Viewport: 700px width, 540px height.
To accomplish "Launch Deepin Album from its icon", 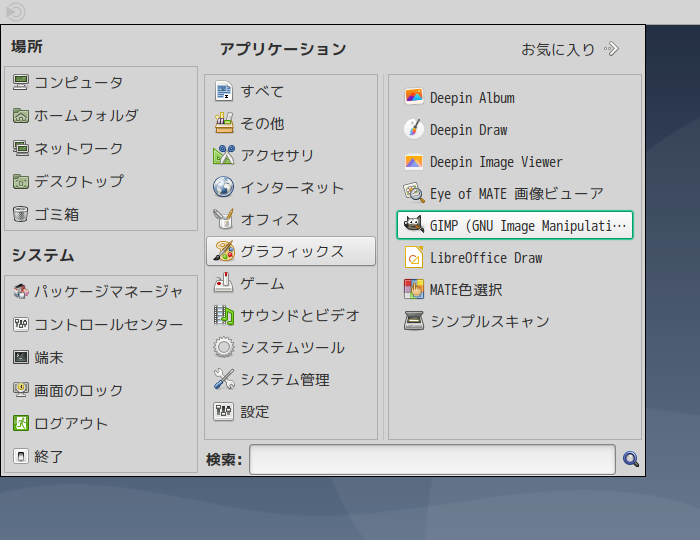I will coord(414,97).
